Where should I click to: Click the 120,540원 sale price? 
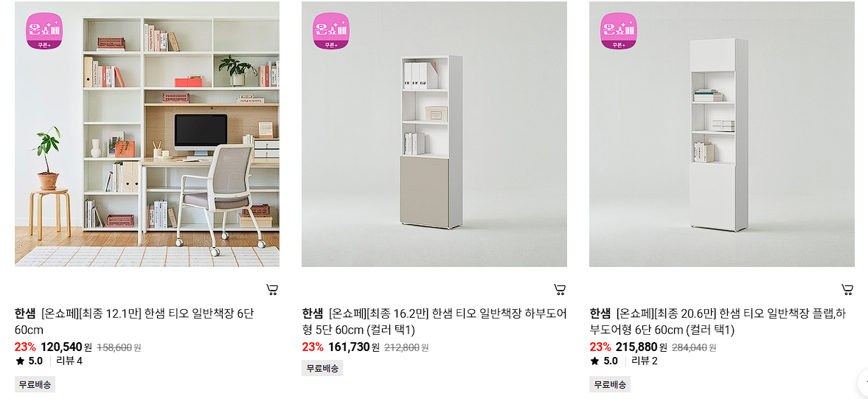(66, 347)
